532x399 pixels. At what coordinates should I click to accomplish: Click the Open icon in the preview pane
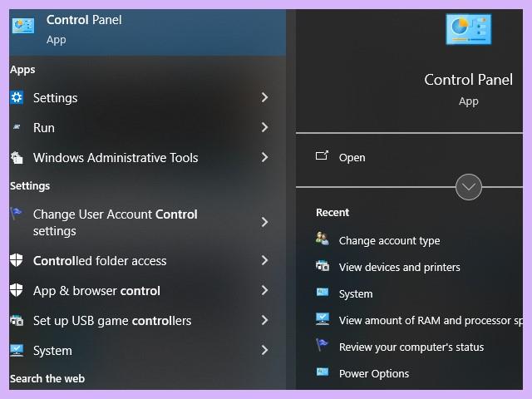point(322,155)
